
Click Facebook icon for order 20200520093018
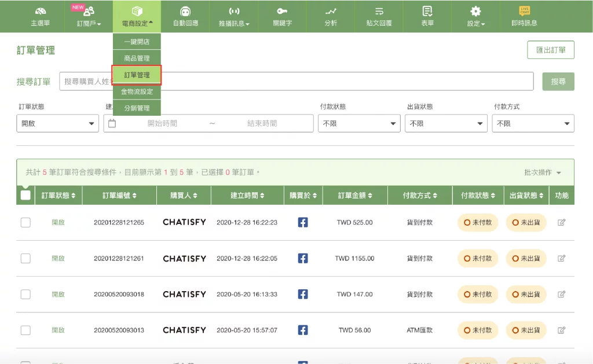click(x=302, y=294)
